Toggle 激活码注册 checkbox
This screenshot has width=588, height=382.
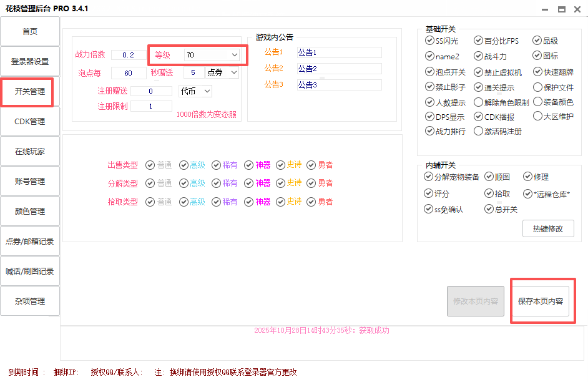click(479, 131)
